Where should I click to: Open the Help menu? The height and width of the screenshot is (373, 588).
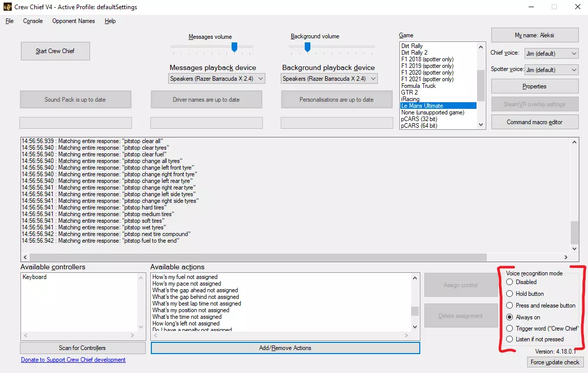point(110,21)
